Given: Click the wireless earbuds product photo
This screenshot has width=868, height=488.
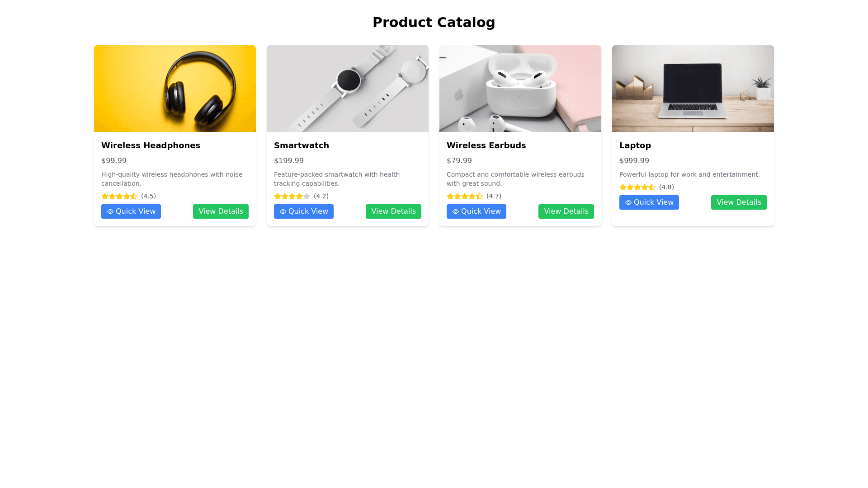Looking at the screenshot, I should pos(520,89).
